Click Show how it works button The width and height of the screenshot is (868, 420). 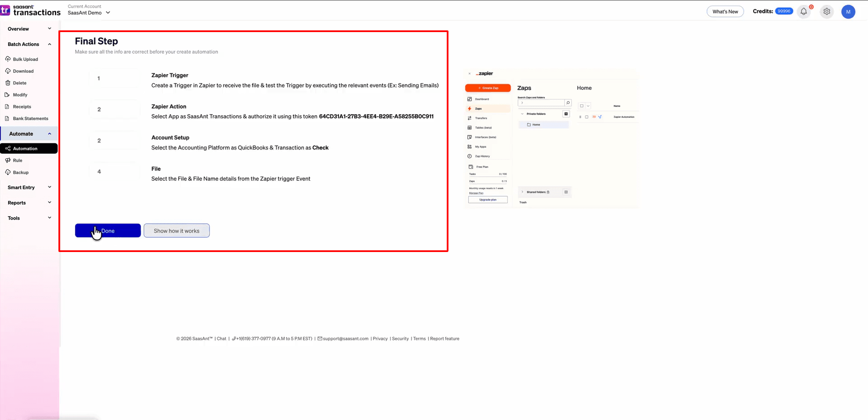[x=176, y=231]
